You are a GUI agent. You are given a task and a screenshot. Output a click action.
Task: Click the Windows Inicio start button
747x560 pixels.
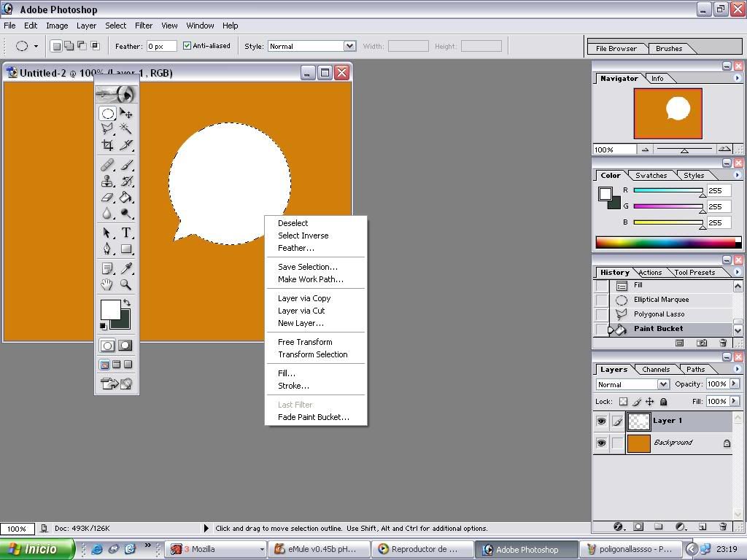[36, 549]
